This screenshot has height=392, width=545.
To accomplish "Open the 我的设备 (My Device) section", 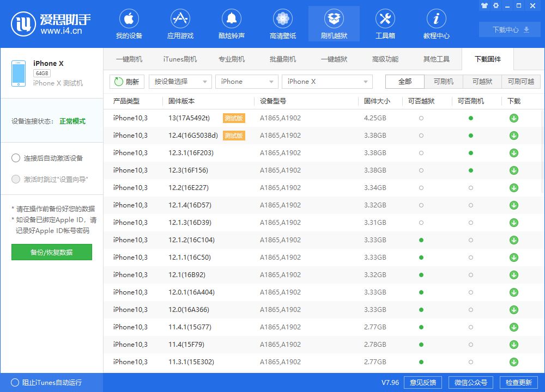I will 129,25.
